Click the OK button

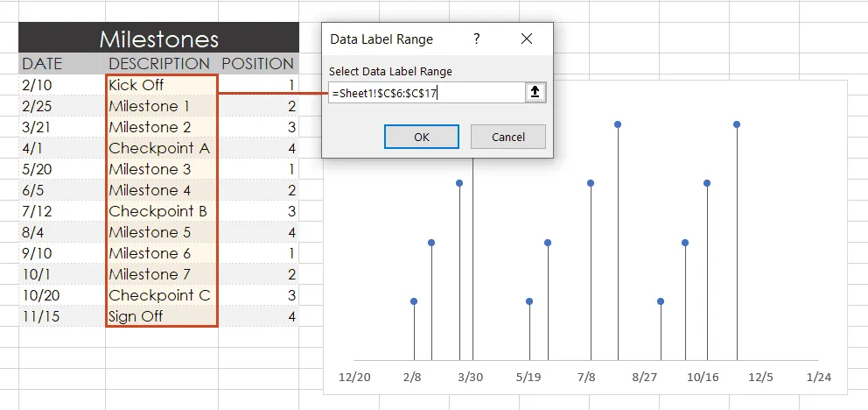tap(421, 137)
